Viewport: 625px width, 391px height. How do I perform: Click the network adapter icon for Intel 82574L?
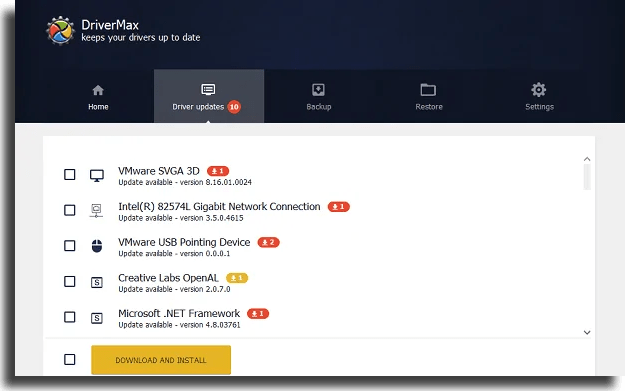pyautogui.click(x=96, y=210)
